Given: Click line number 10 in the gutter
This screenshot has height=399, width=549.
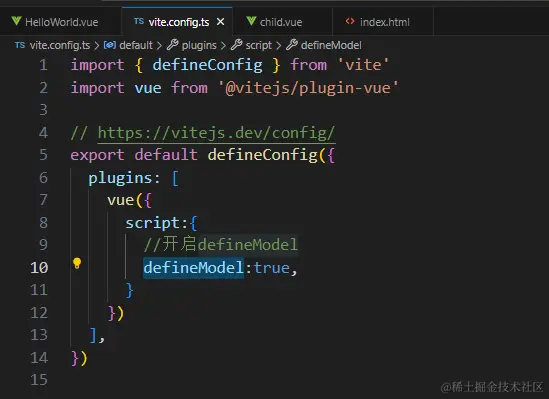Looking at the screenshot, I should coord(39,268).
